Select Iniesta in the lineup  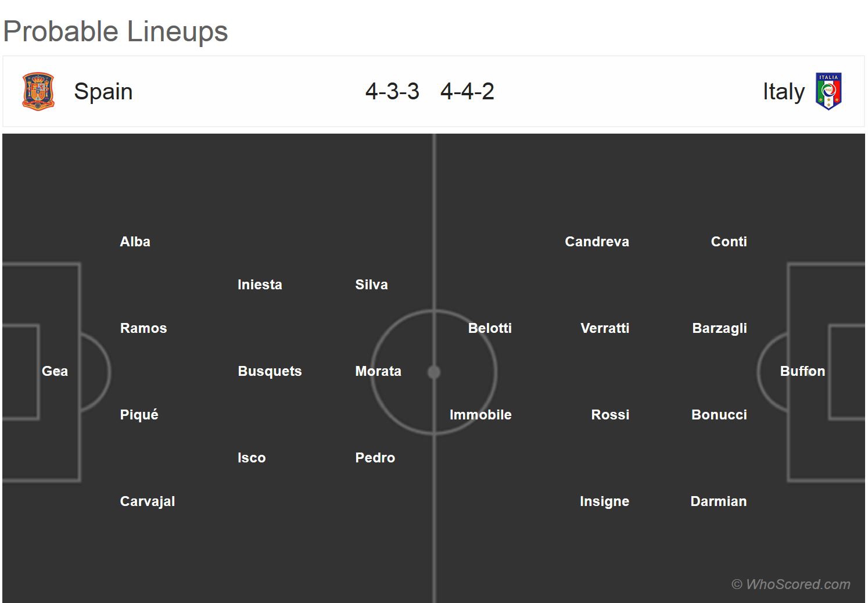(x=260, y=285)
